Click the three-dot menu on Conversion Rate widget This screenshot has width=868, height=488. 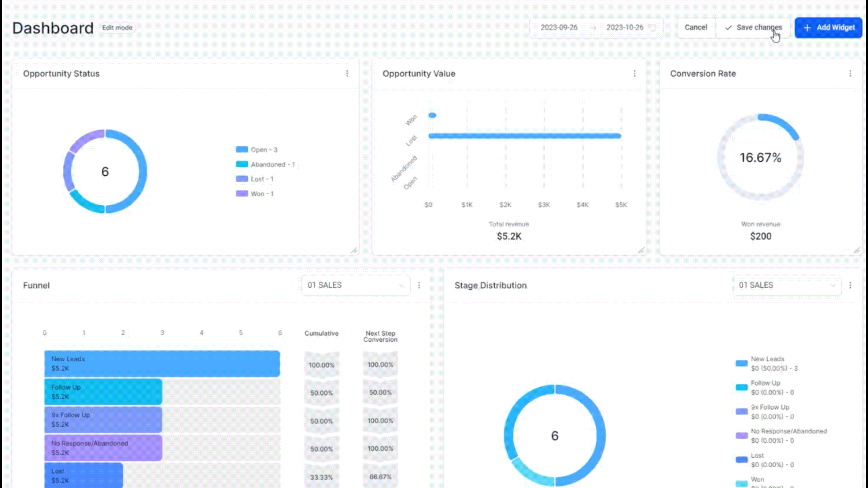tap(850, 73)
